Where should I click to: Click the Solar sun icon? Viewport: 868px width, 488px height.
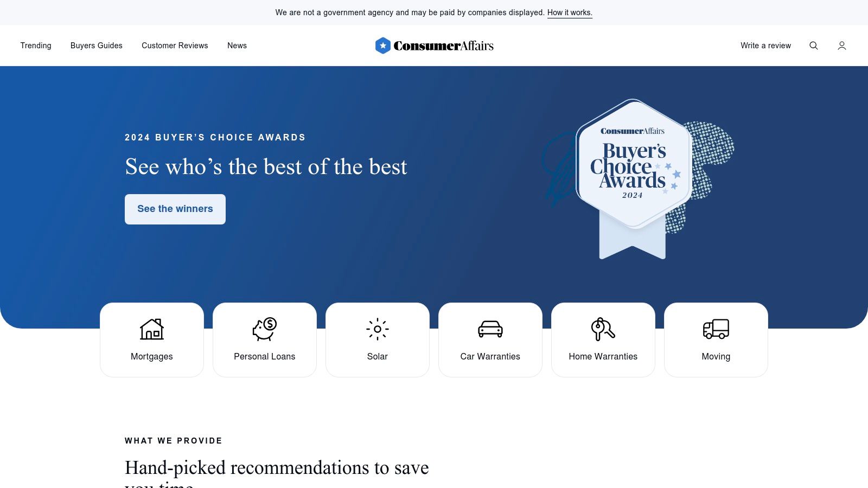click(378, 329)
